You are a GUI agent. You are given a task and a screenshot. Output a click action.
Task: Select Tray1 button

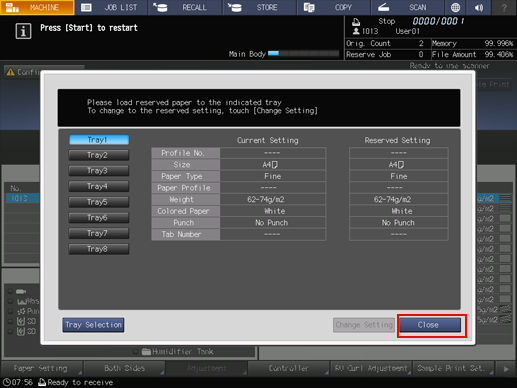point(99,140)
